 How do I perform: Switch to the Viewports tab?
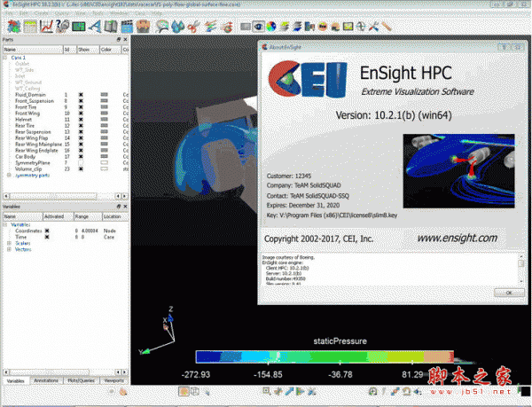point(114,380)
